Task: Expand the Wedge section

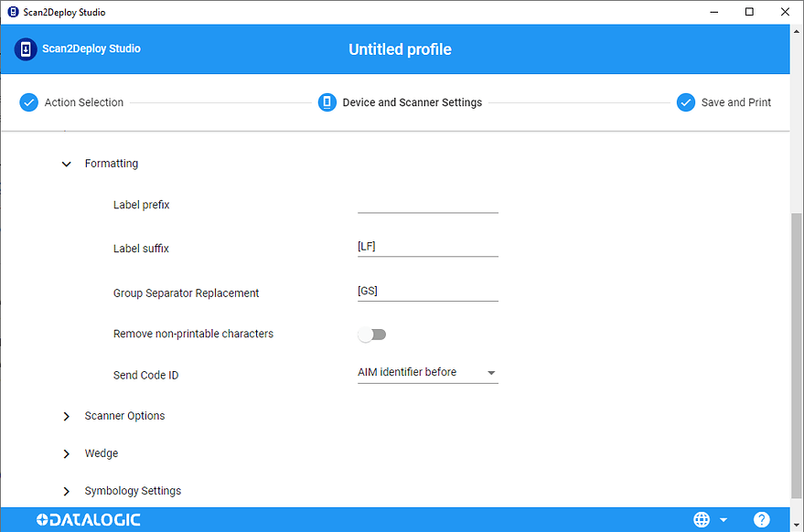Action: [x=66, y=452]
